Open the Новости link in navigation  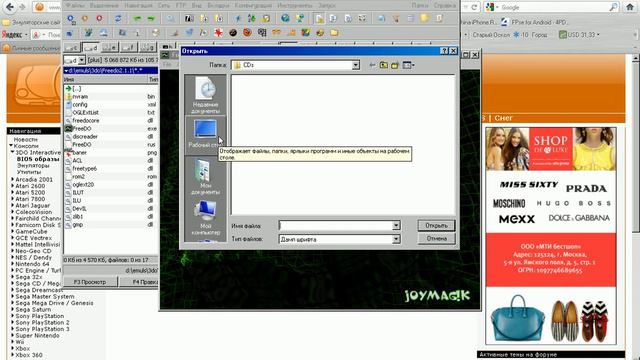coord(25,140)
